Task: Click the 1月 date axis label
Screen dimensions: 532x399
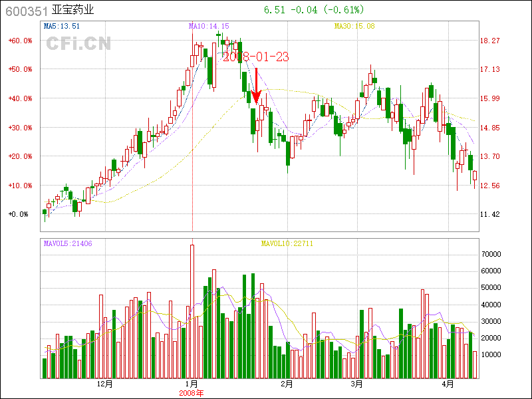Action: pos(192,384)
